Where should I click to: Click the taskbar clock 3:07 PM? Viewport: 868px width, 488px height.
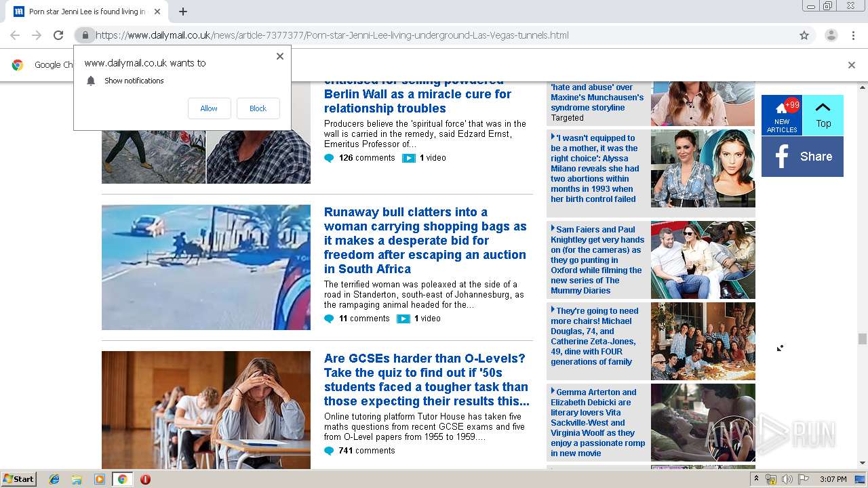coord(833,479)
